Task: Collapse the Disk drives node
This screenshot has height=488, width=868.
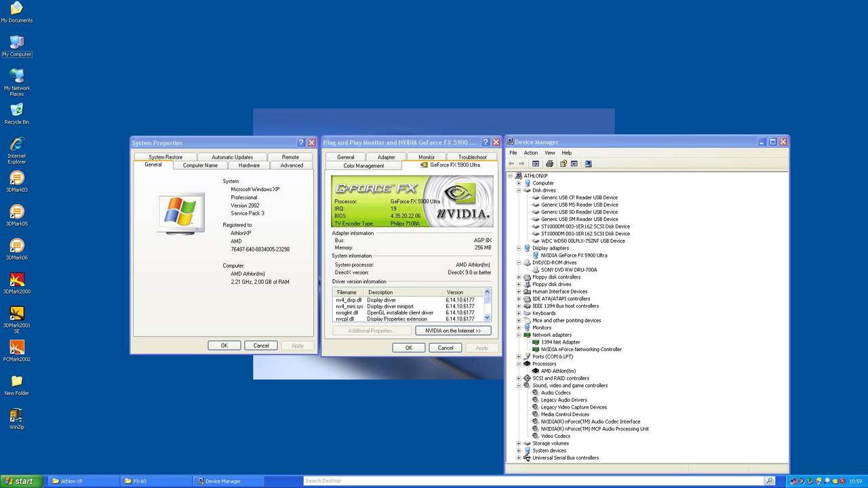Action: [519, 190]
